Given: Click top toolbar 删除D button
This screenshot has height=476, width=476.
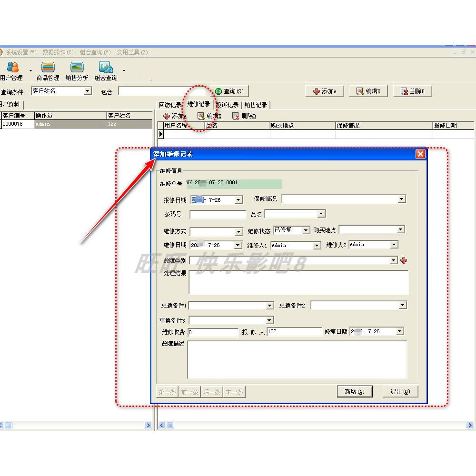Looking at the screenshot, I should 412,91.
